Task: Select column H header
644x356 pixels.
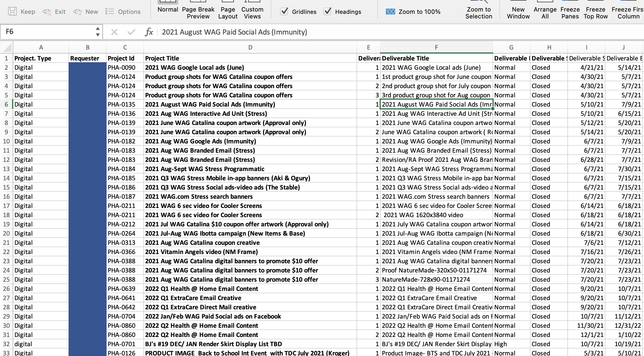Action: (x=549, y=48)
